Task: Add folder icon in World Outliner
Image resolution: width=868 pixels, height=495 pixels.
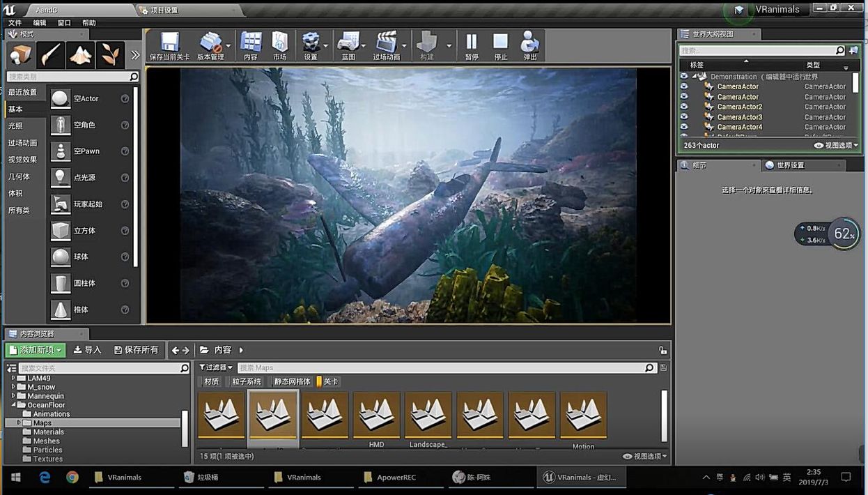Action: [x=853, y=50]
